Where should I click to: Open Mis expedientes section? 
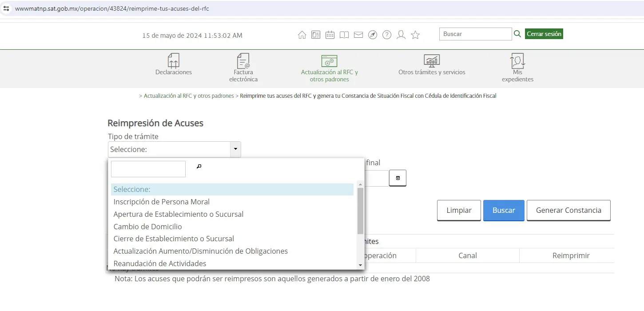click(517, 68)
